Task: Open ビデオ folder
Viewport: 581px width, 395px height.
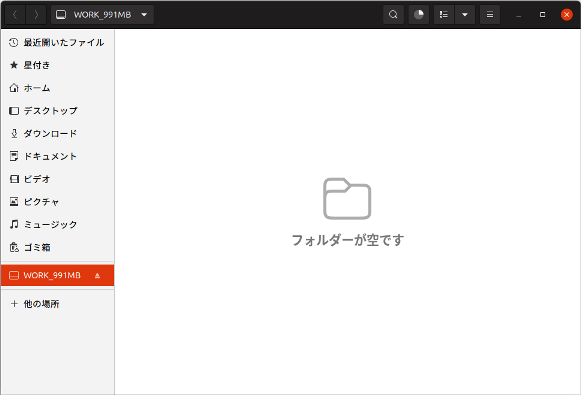Action: (58, 179)
